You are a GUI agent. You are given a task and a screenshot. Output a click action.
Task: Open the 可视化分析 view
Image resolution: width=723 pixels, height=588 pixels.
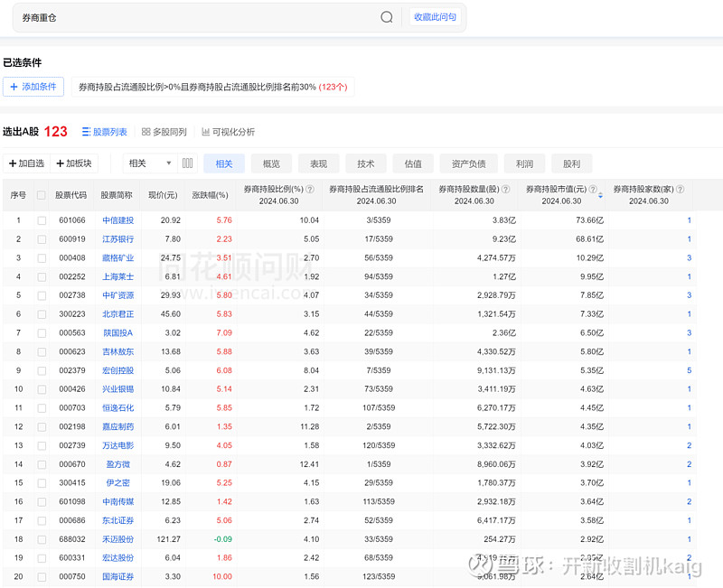click(x=229, y=132)
